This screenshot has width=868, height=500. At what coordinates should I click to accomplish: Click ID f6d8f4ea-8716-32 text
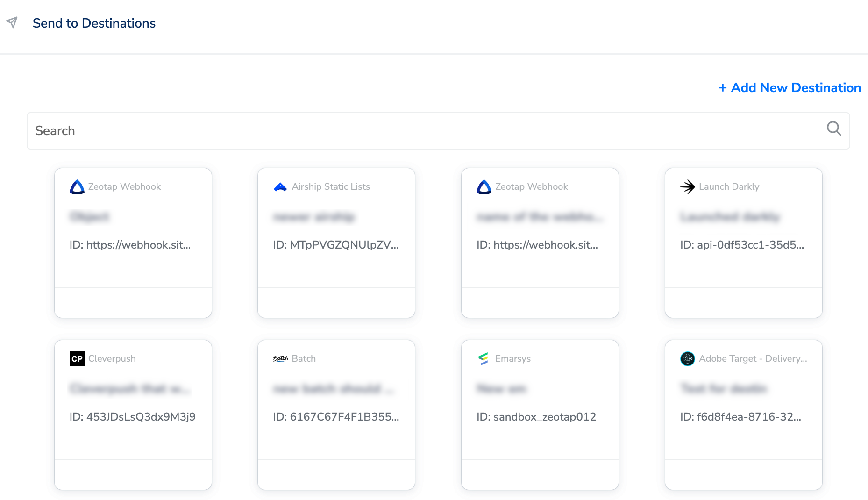741,417
